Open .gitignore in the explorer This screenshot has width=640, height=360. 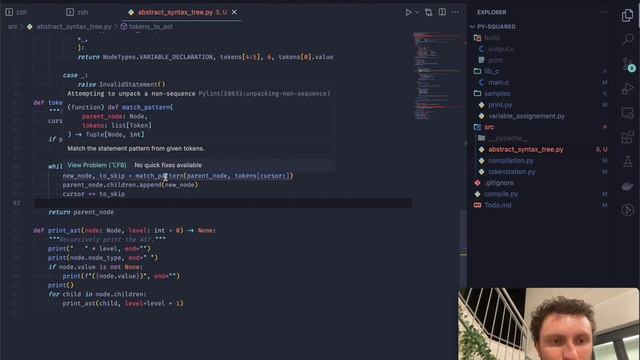499,183
